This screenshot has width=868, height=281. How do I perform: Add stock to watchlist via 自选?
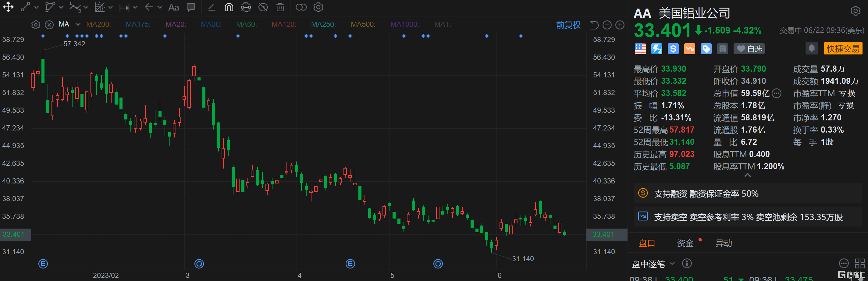(749, 49)
